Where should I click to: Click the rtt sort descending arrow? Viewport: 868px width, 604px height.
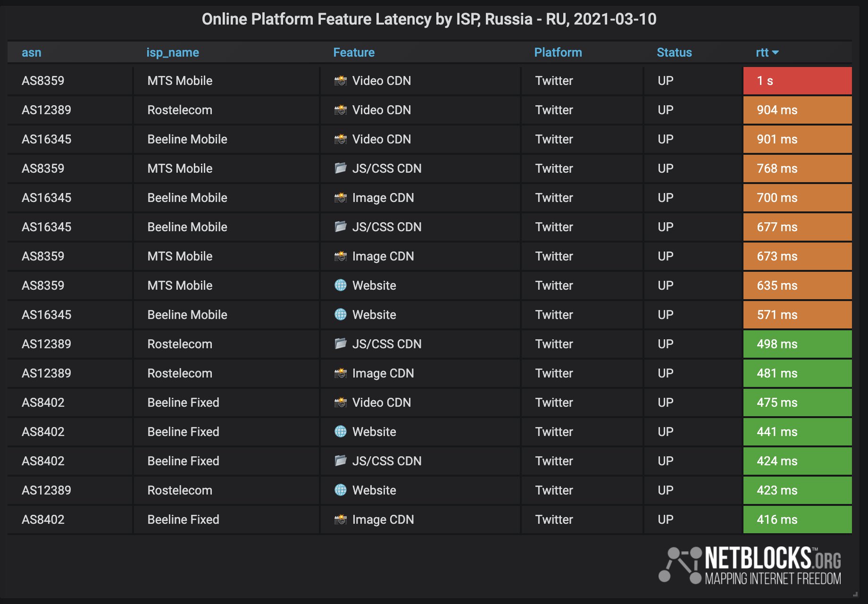point(775,52)
